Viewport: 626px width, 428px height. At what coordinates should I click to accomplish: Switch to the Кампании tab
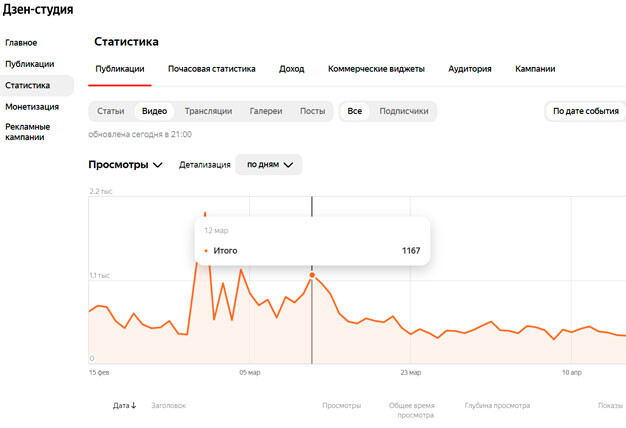pos(535,69)
